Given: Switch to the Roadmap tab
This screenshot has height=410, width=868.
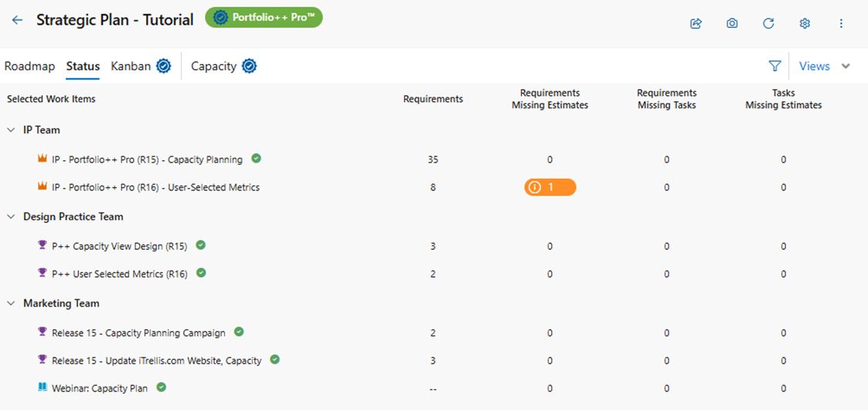Looking at the screenshot, I should (29, 67).
